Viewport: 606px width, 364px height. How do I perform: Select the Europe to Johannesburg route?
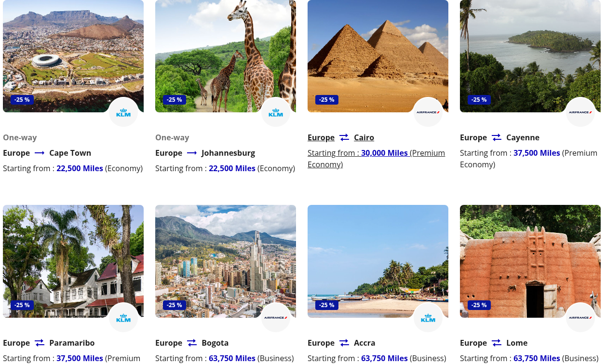point(205,153)
